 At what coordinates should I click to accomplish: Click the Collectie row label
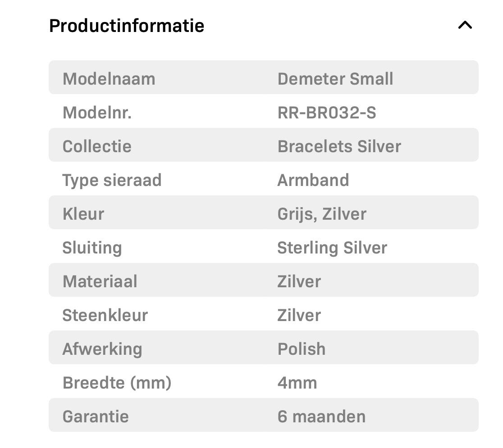point(96,146)
